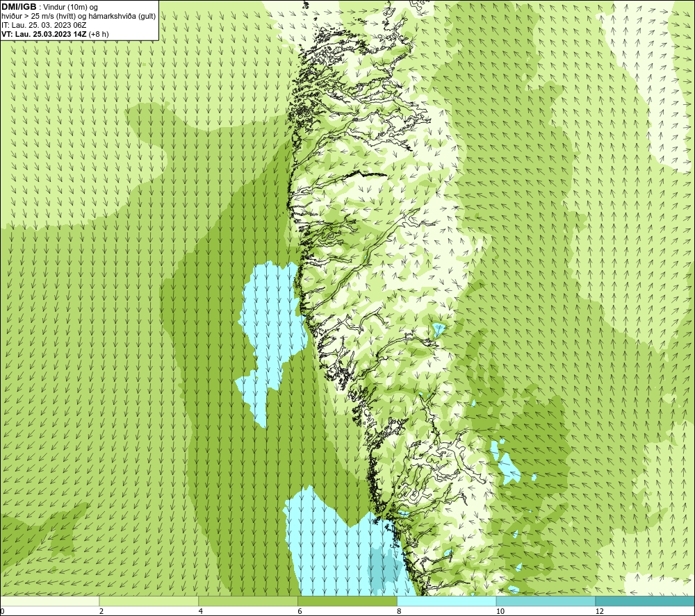Viewport: 695px width, 616px height.
Task: Click the 6–8 m/s dark green legend swatch
Action: point(347,601)
